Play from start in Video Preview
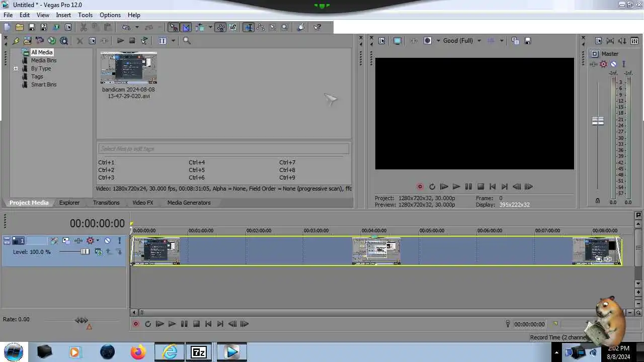The image size is (644, 362). click(444, 187)
